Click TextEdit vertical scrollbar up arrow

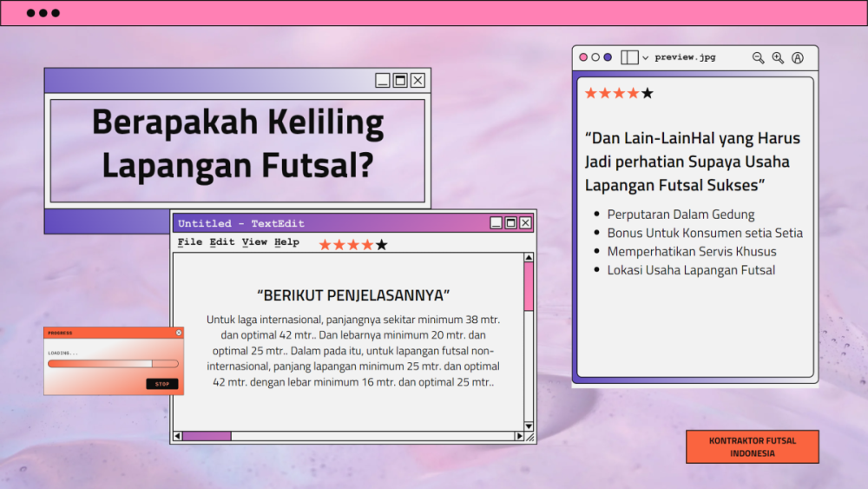click(x=529, y=257)
